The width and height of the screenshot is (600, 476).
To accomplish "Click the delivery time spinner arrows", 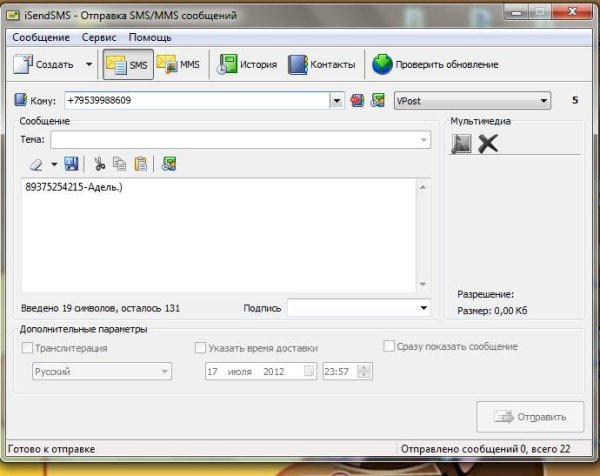I will coord(364,371).
